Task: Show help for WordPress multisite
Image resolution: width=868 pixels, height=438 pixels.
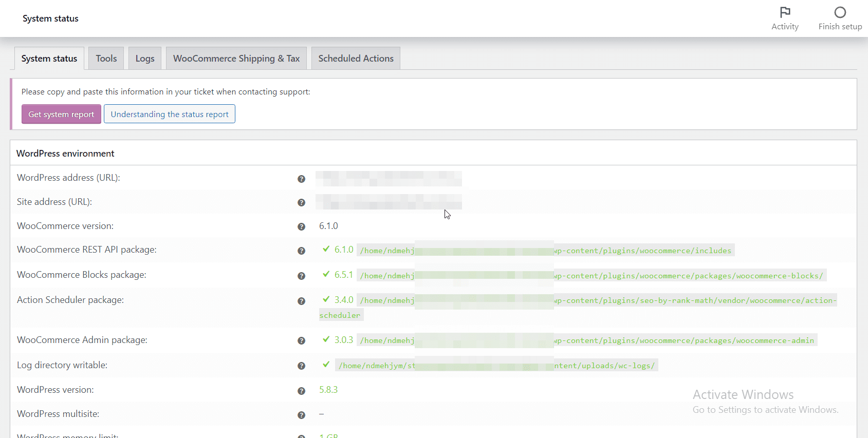Action: [301, 415]
